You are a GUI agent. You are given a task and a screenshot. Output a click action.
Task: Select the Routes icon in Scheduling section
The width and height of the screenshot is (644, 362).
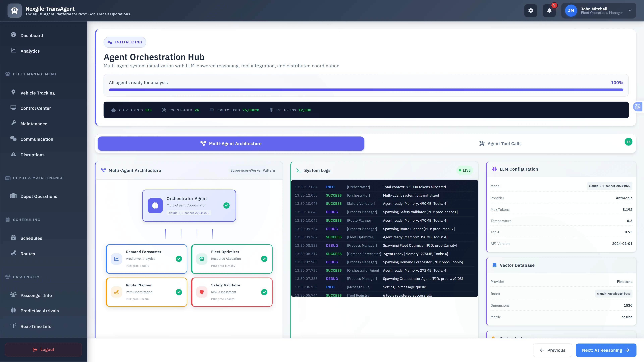pyautogui.click(x=14, y=254)
